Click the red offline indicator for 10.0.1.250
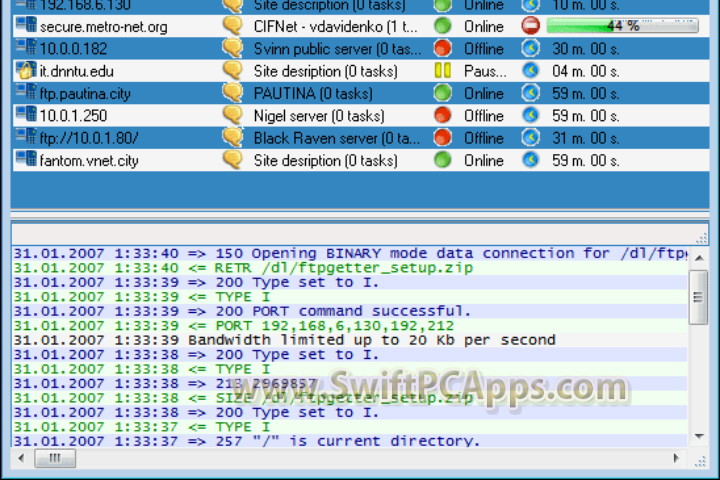This screenshot has width=720, height=480. (443, 115)
